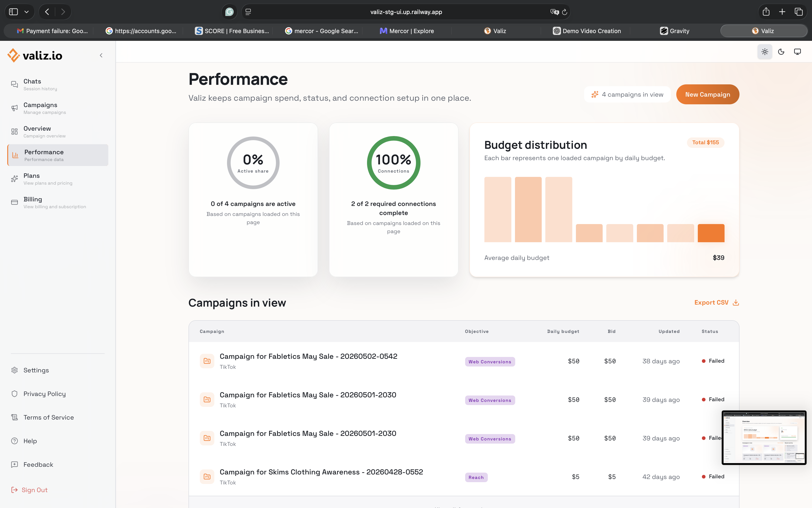Open Chats session history

tap(58, 85)
